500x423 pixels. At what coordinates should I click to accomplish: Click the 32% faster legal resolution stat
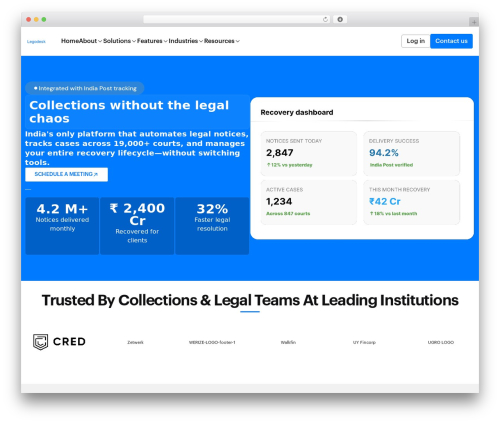coord(212,226)
